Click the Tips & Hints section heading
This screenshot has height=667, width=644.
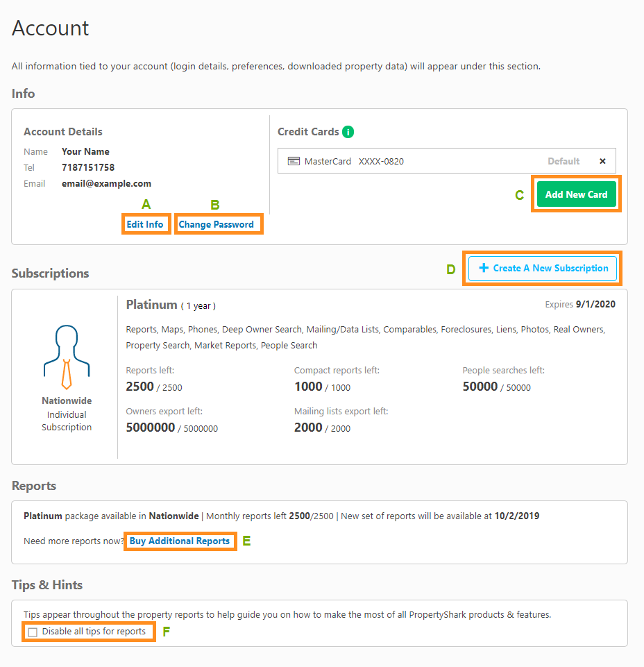coord(46,585)
